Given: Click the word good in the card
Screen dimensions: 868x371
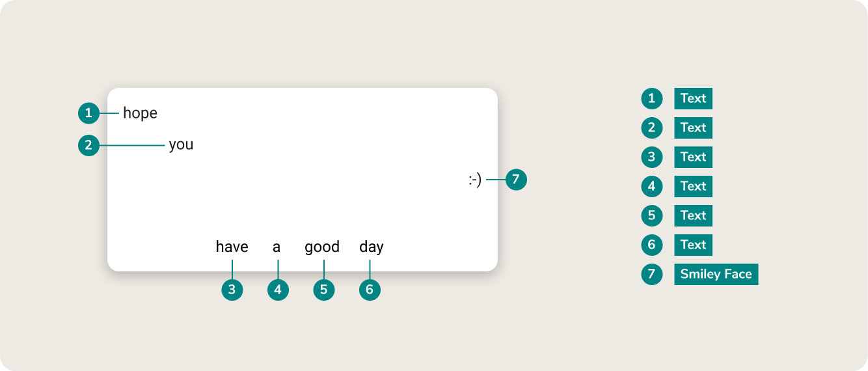Looking at the screenshot, I should [x=322, y=247].
